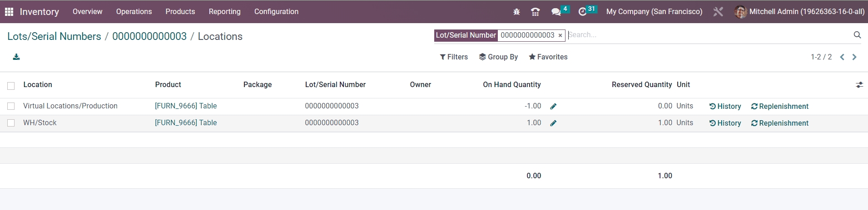868x210 pixels.
Task: Sort by Unit column header
Action: pyautogui.click(x=683, y=85)
